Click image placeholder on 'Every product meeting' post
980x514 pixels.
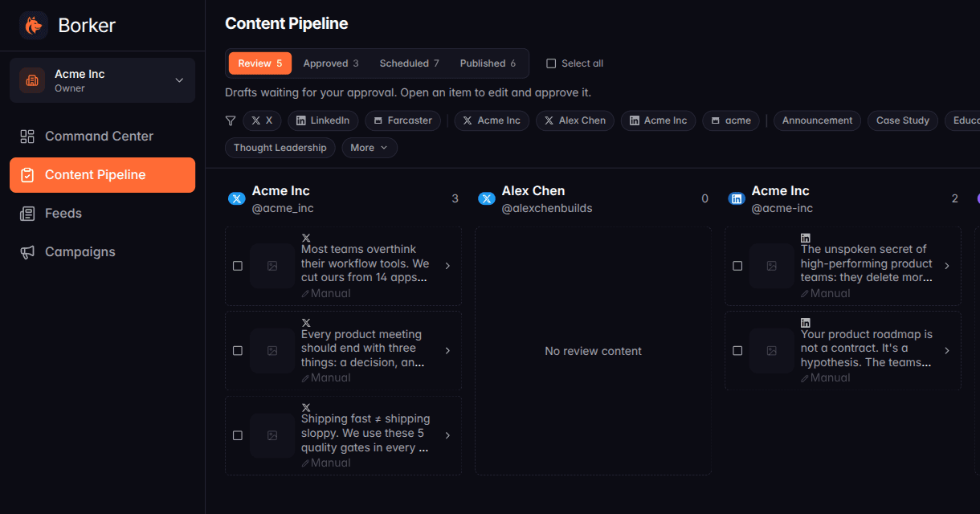(272, 351)
